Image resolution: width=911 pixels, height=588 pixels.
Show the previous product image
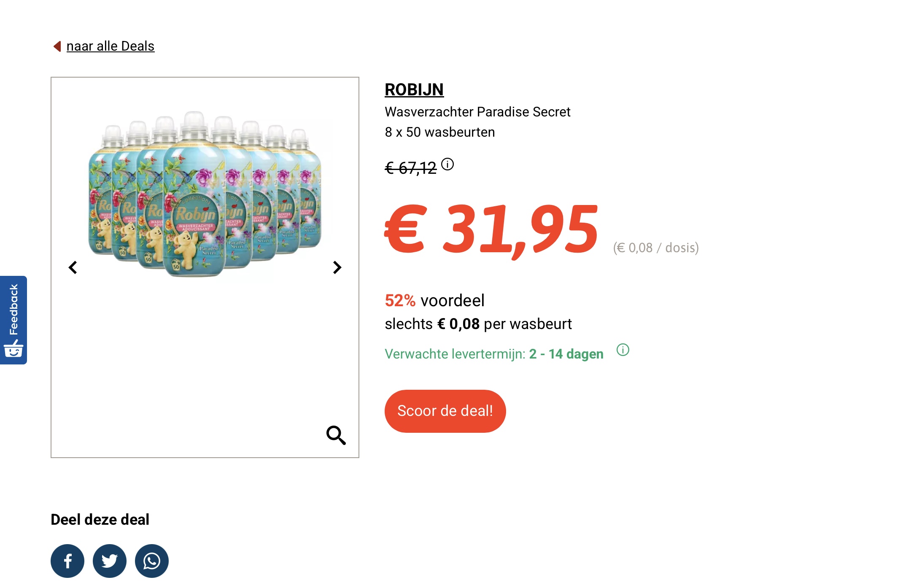[73, 267]
